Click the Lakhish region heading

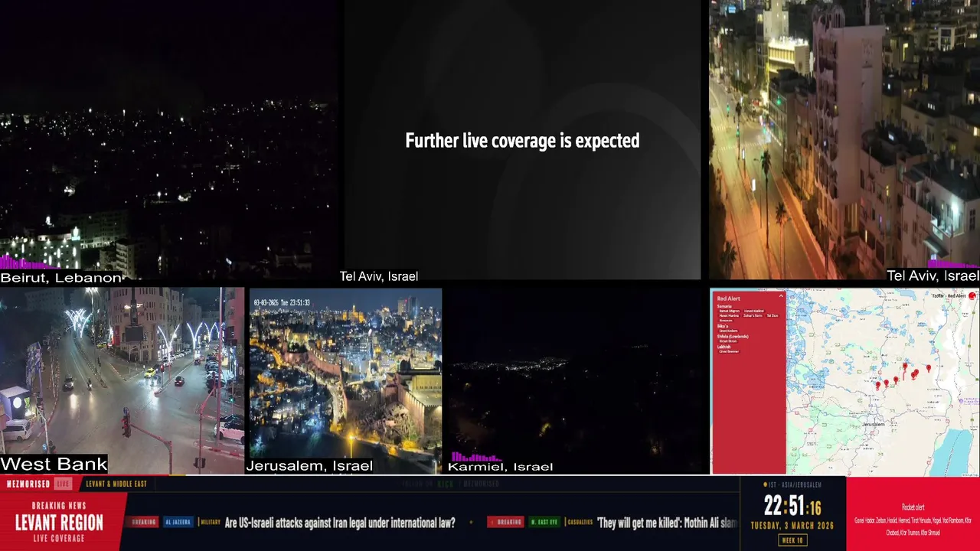[724, 347]
